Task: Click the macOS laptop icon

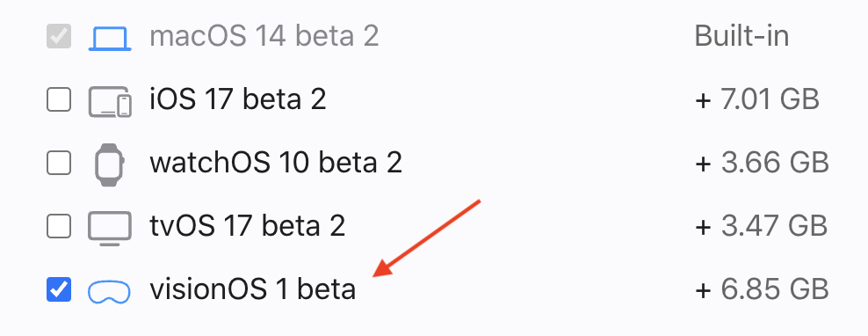Action: point(110,38)
